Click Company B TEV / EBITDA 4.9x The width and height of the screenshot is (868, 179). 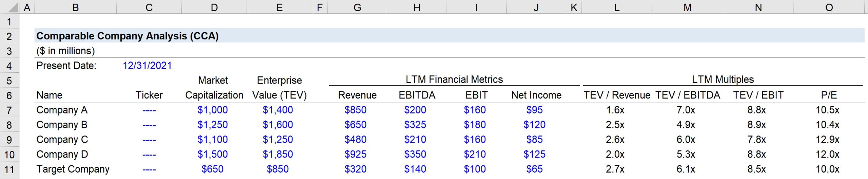tap(686, 125)
